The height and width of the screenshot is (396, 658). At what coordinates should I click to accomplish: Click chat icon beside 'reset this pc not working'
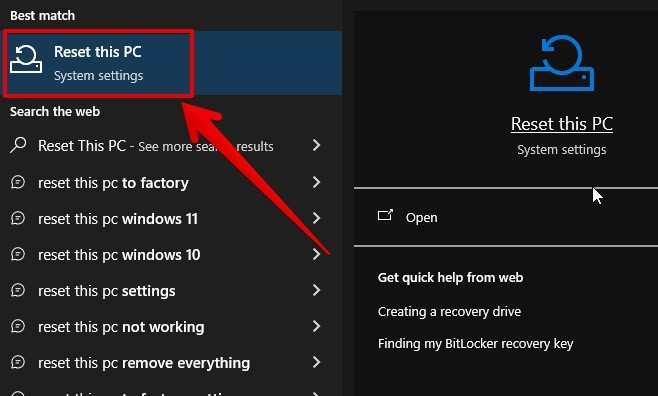click(18, 326)
